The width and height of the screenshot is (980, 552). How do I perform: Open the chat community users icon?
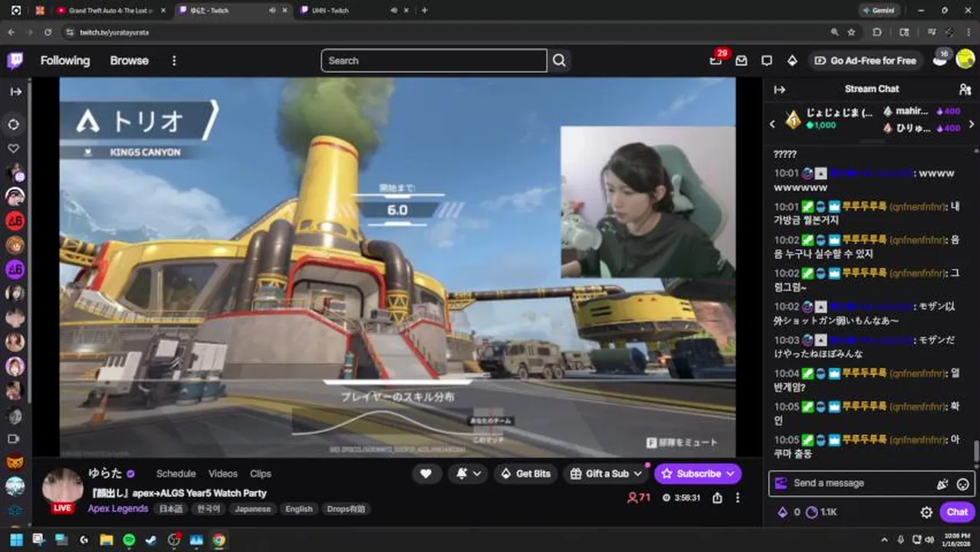click(x=965, y=89)
